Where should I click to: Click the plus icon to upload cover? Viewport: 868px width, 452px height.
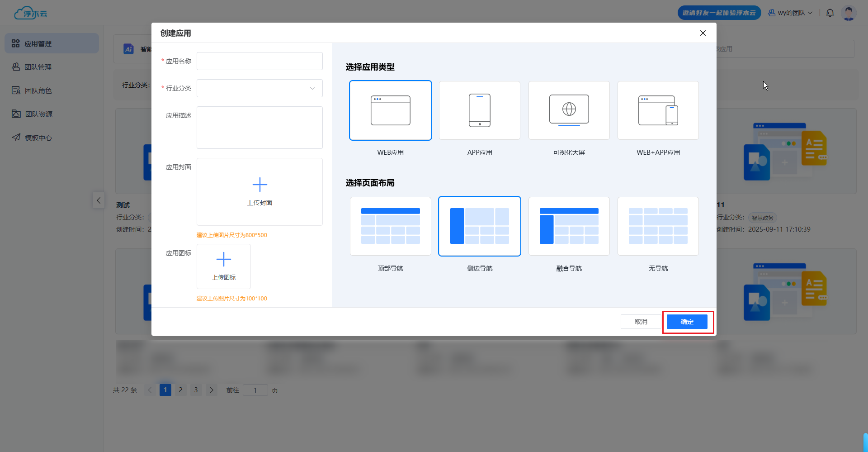pos(259,185)
